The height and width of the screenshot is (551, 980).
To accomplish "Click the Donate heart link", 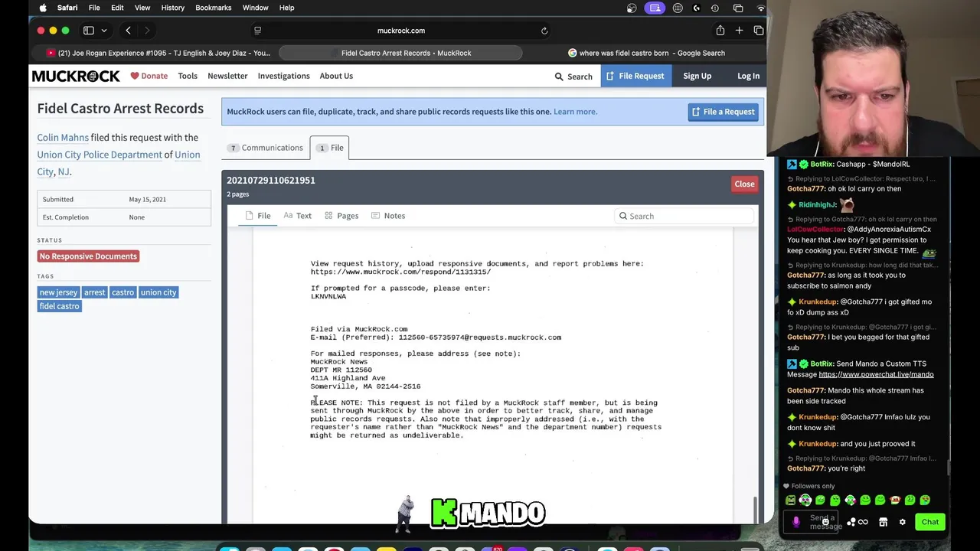I will [149, 76].
